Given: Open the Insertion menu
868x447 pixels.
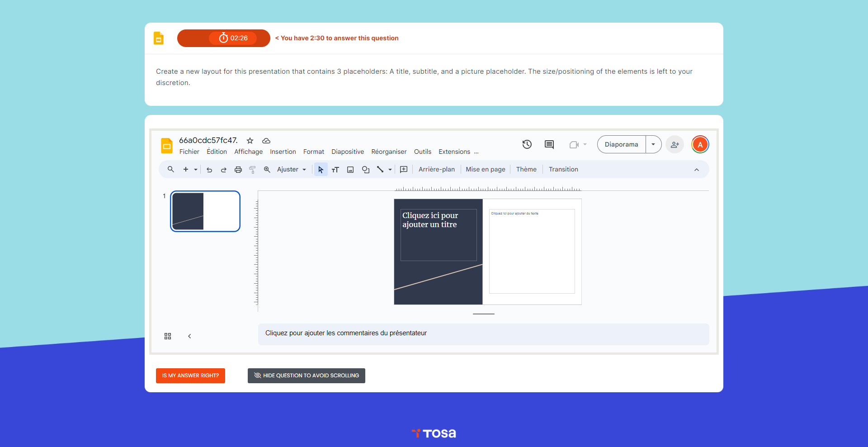Looking at the screenshot, I should pyautogui.click(x=283, y=152).
